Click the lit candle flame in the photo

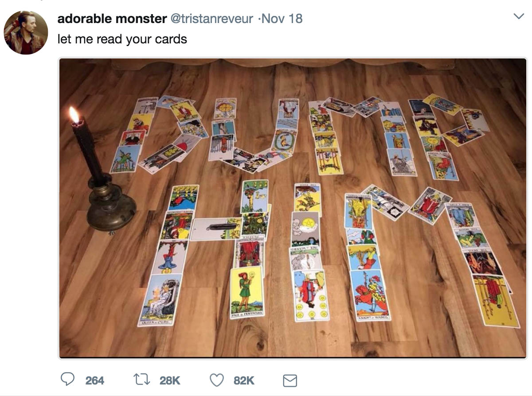pos(74,115)
